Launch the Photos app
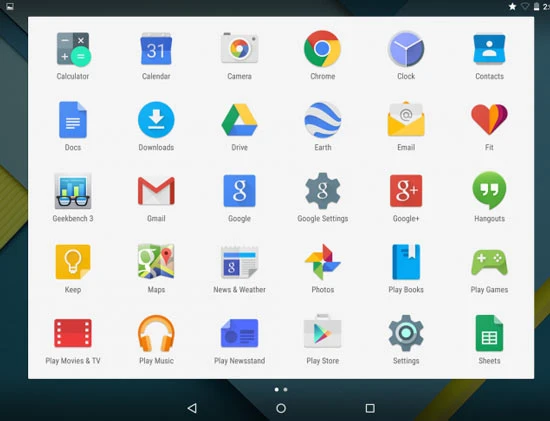The image size is (550, 421). (322, 262)
